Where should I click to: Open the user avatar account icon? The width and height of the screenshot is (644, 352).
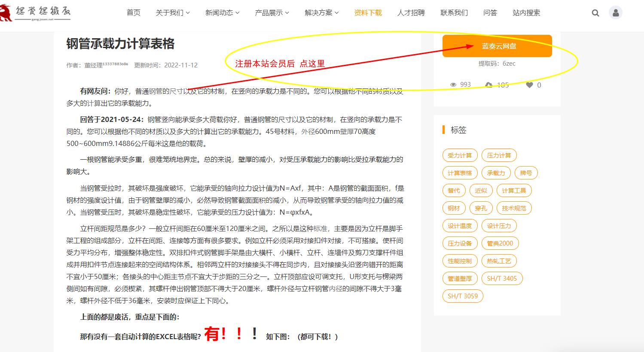(616, 13)
